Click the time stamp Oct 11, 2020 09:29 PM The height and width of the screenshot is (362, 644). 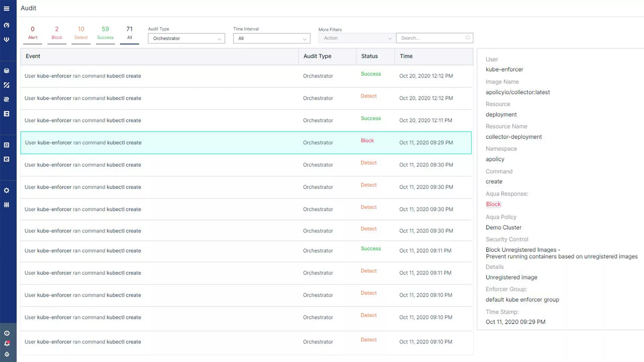pyautogui.click(x=515, y=322)
